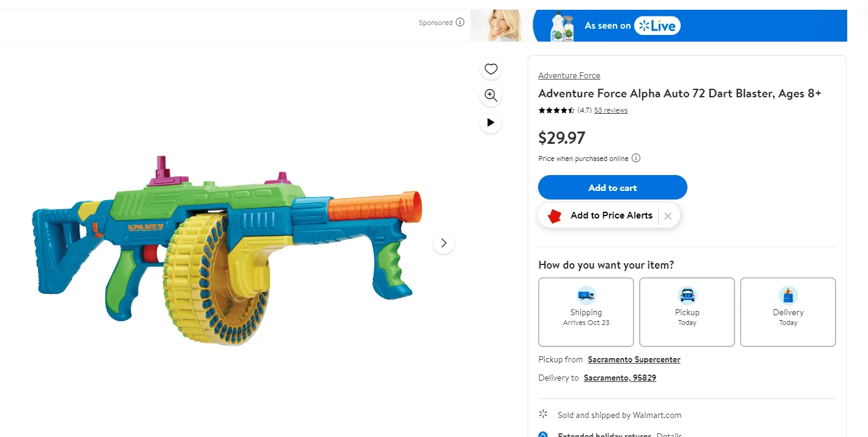Click the star rating display

pos(556,111)
